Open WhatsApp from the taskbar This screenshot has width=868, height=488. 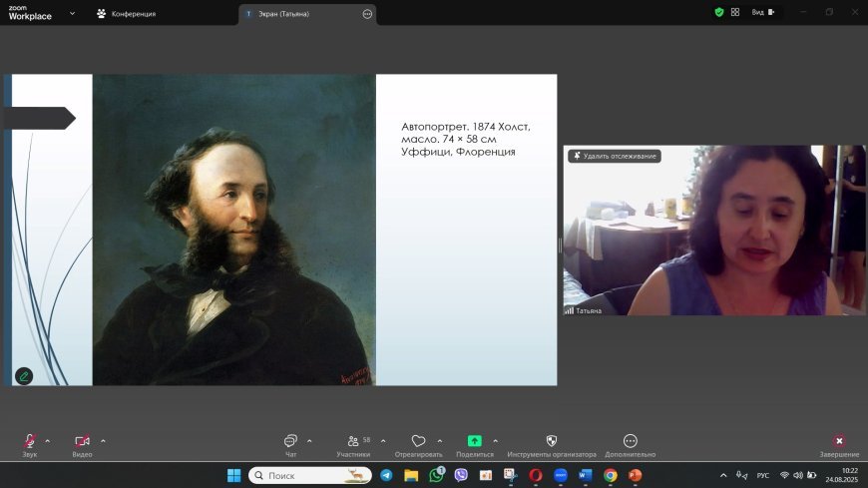click(437, 475)
